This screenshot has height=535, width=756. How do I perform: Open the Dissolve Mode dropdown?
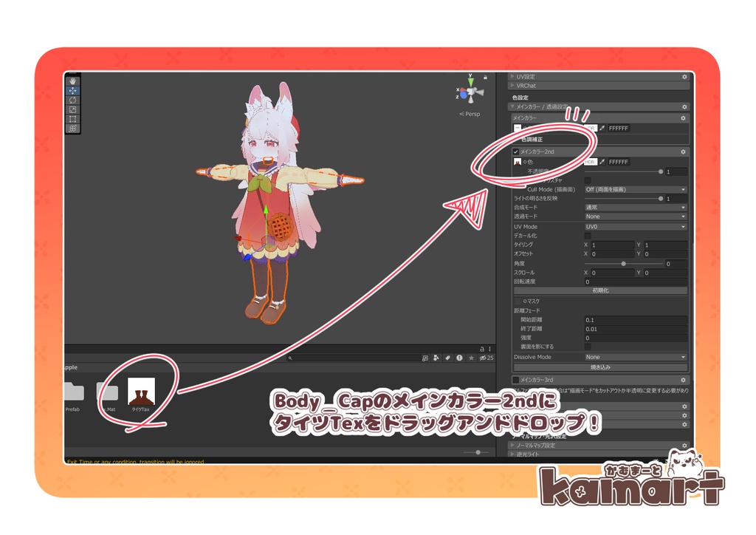[x=634, y=357]
